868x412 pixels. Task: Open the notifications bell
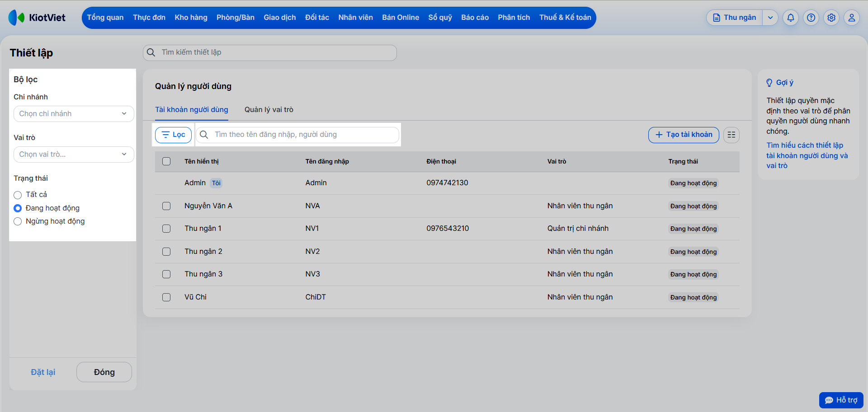(x=791, y=18)
